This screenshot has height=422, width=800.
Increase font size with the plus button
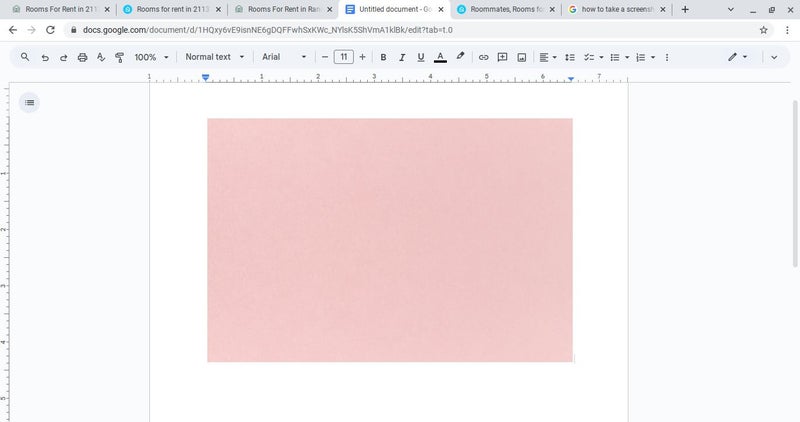[x=362, y=57]
